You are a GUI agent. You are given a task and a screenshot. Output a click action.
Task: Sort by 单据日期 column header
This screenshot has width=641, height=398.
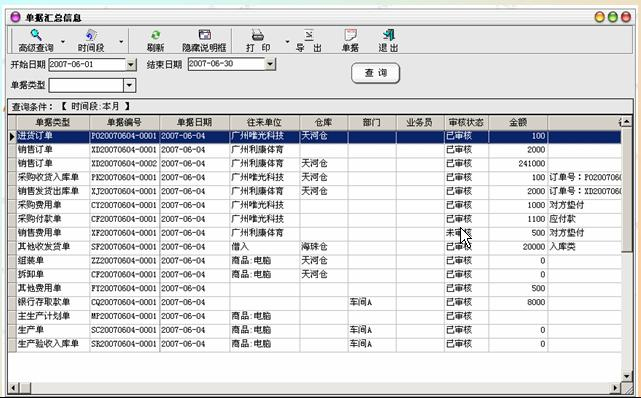(195, 122)
